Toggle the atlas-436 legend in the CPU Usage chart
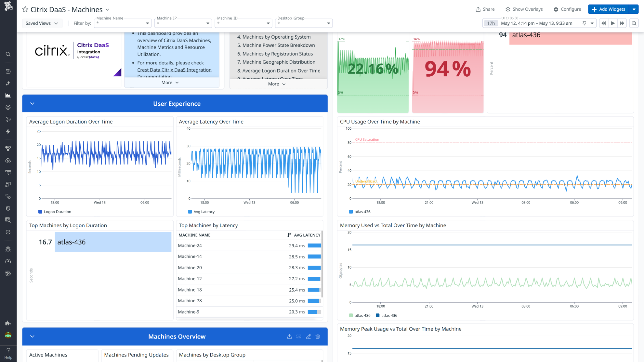The height and width of the screenshot is (362, 644). (360, 212)
